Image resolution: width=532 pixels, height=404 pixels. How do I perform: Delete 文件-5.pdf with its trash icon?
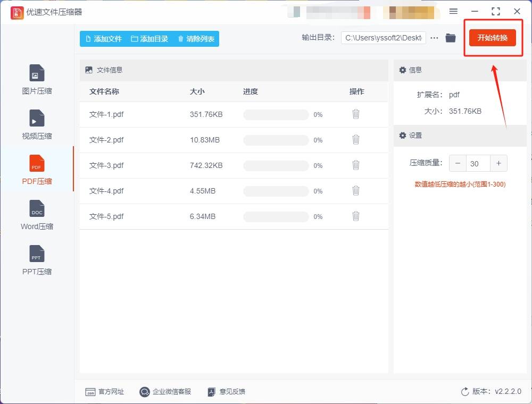pos(355,216)
